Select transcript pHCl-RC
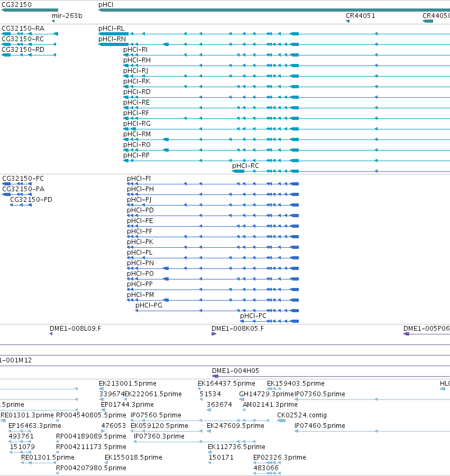The height and width of the screenshot is (476, 450). (245, 166)
